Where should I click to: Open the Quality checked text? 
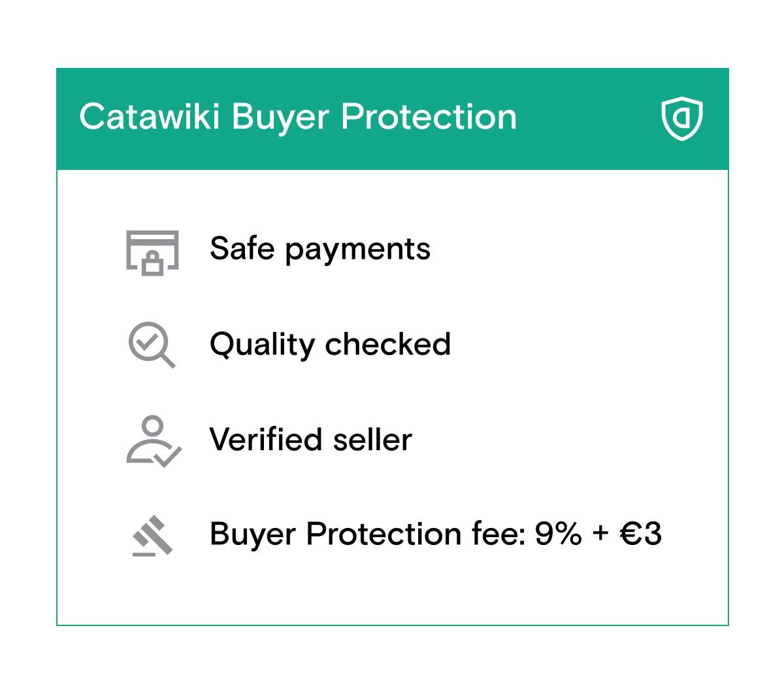tap(330, 344)
